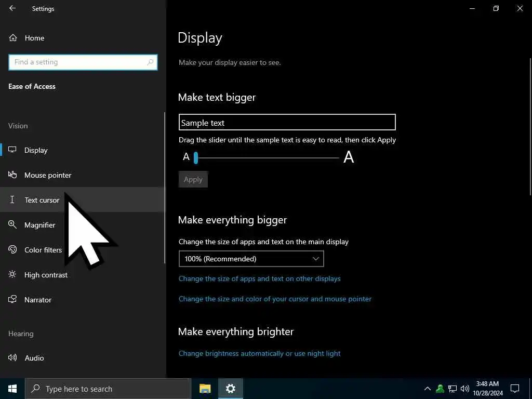This screenshot has height=399, width=532.
Task: Click the Show desktop sliver
Action: click(x=530, y=389)
